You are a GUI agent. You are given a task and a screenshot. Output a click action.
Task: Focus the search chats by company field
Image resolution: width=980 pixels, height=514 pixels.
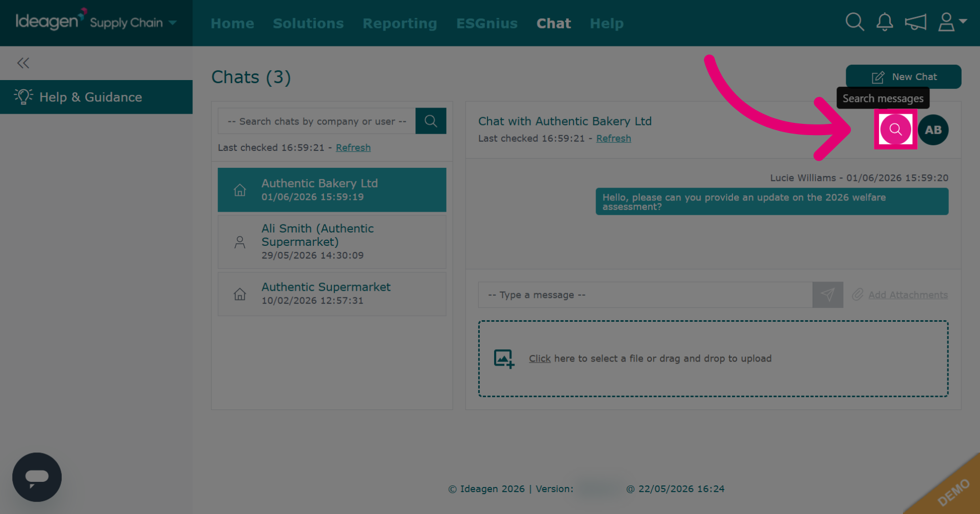click(x=316, y=121)
